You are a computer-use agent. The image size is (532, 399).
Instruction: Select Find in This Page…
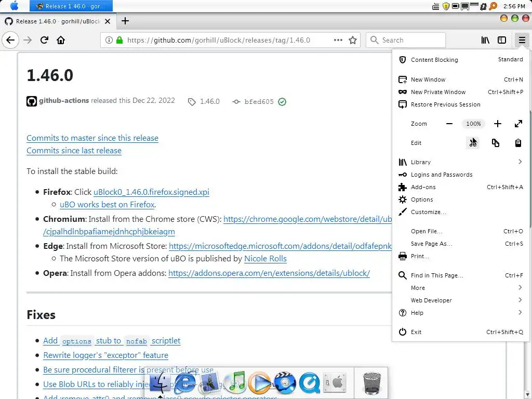coord(460,275)
